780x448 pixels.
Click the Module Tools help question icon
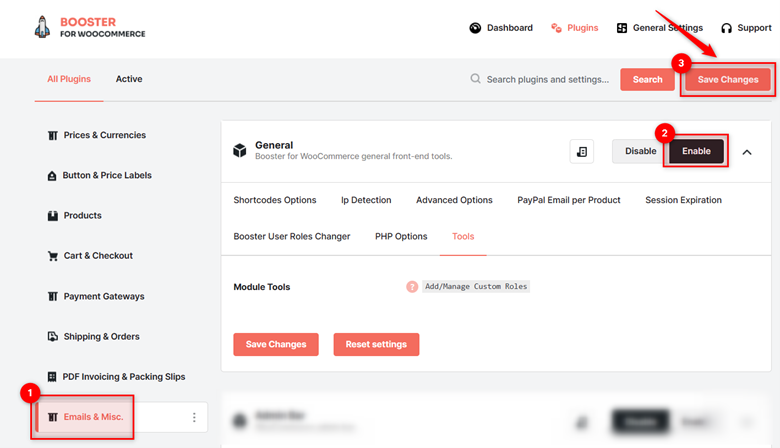pos(412,287)
